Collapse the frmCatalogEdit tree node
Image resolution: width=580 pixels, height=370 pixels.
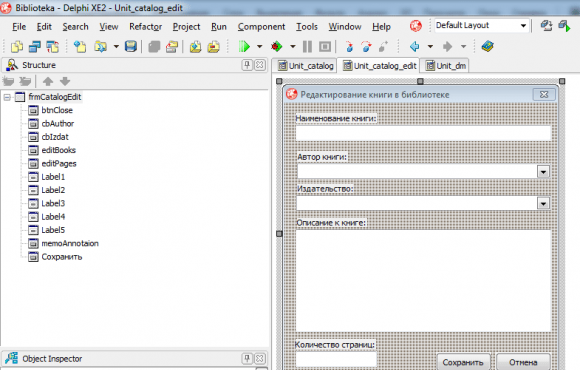(x=7, y=97)
